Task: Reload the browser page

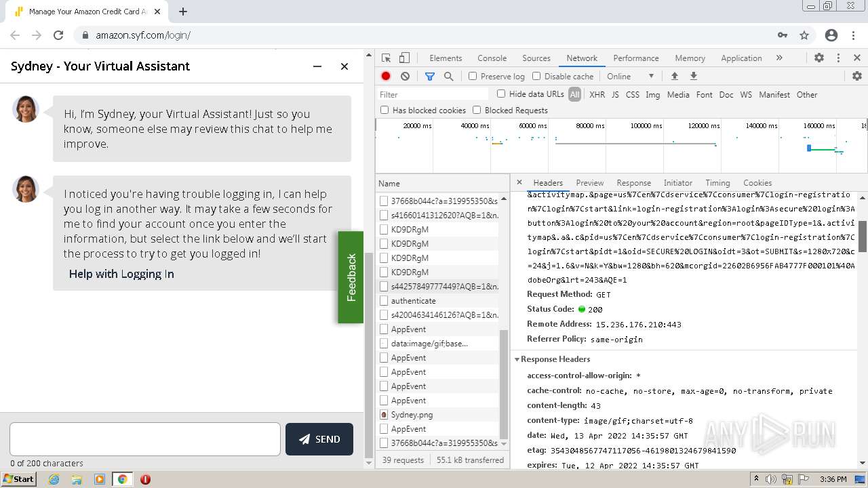Action: tap(58, 35)
